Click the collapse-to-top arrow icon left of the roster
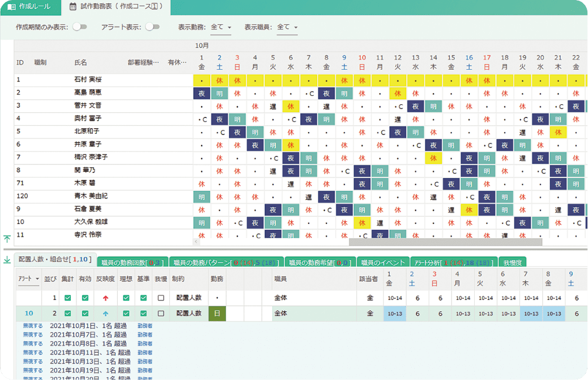The image size is (588, 380). point(7,238)
